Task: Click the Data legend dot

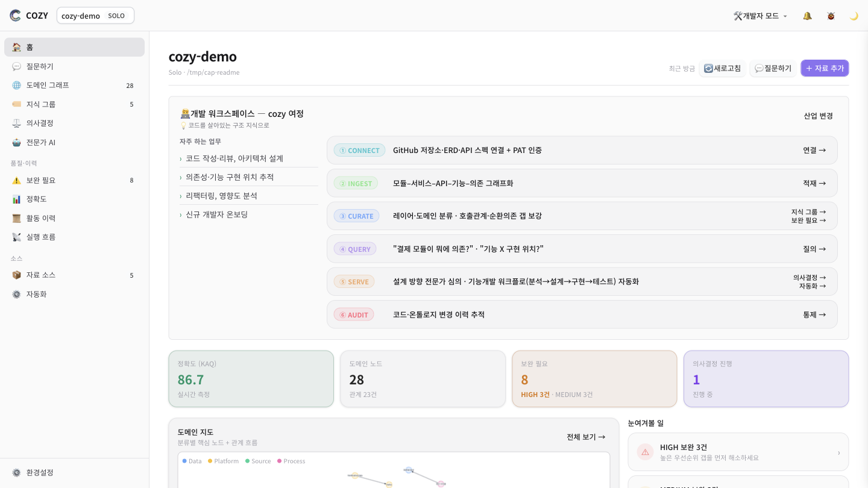Action: (184, 461)
